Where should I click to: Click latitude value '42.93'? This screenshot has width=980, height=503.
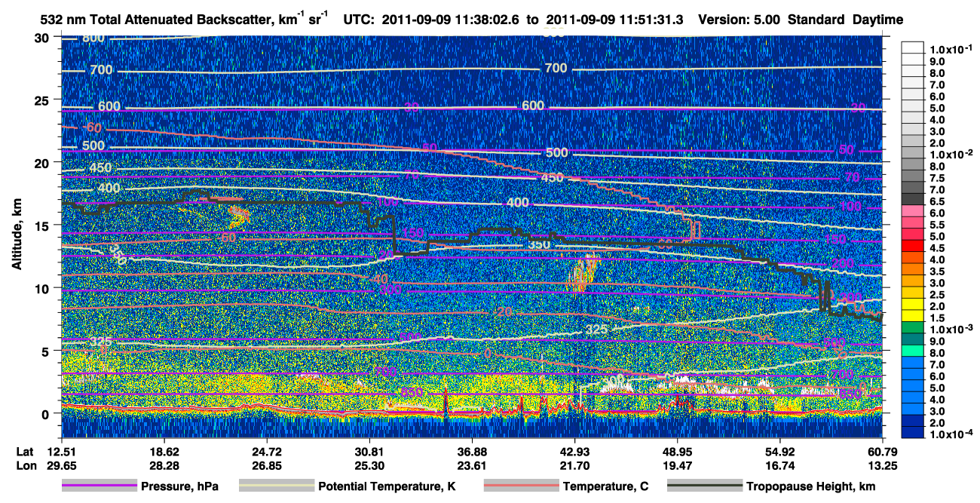574,451
